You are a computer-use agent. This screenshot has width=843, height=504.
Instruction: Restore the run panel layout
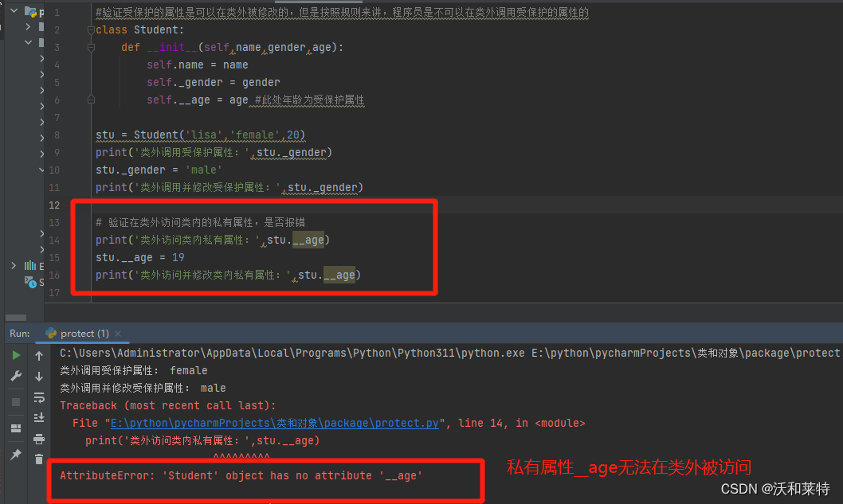tap(16, 428)
